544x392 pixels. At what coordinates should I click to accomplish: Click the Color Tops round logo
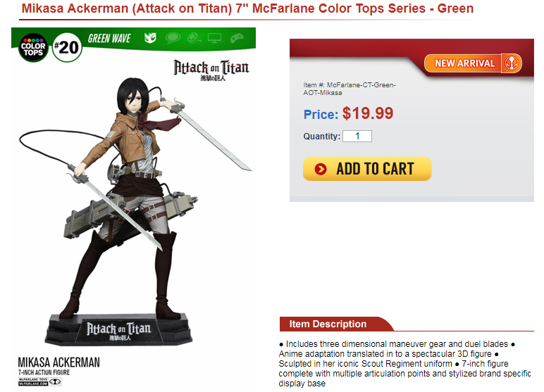[33, 48]
